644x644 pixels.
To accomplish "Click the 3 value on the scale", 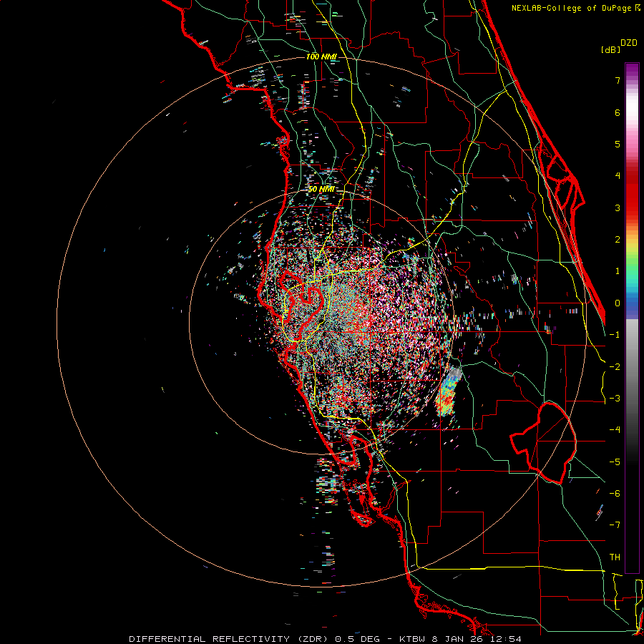I will (618, 208).
